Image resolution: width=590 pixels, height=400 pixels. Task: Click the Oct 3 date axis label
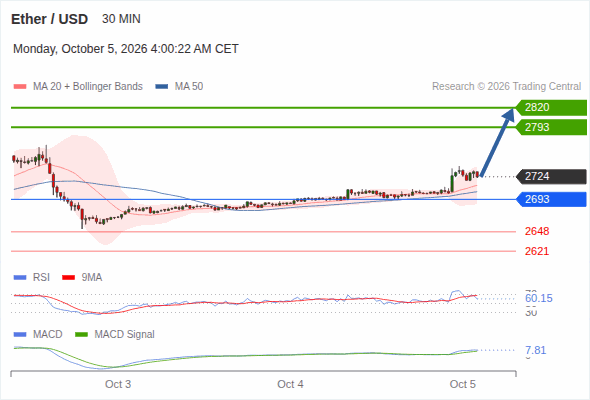118,384
